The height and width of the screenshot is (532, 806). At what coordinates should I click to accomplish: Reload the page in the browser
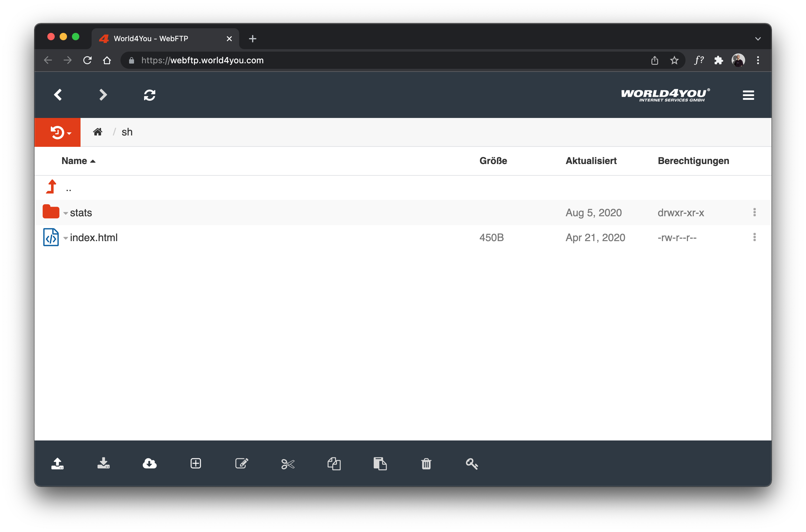pos(87,61)
